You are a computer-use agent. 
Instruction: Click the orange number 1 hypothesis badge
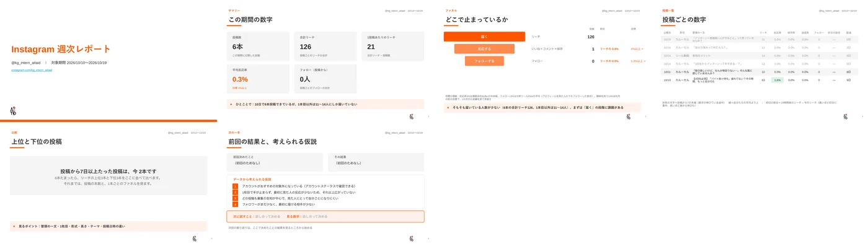click(x=235, y=186)
